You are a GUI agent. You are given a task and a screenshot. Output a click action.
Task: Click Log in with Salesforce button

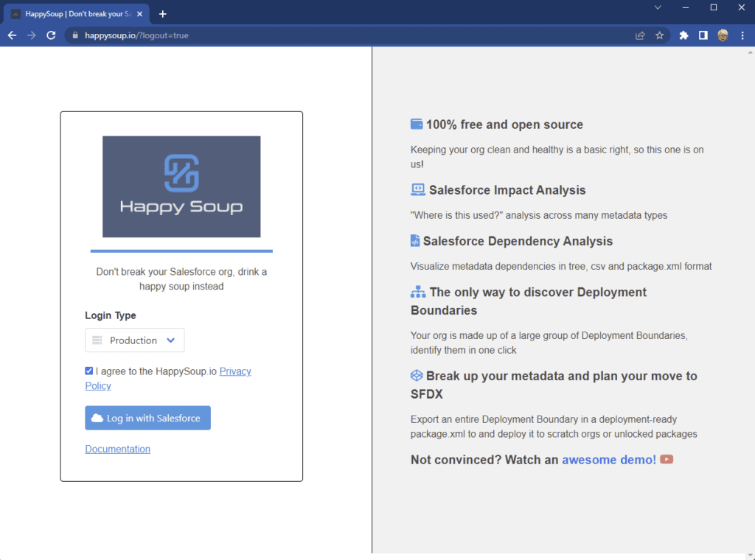[147, 418]
